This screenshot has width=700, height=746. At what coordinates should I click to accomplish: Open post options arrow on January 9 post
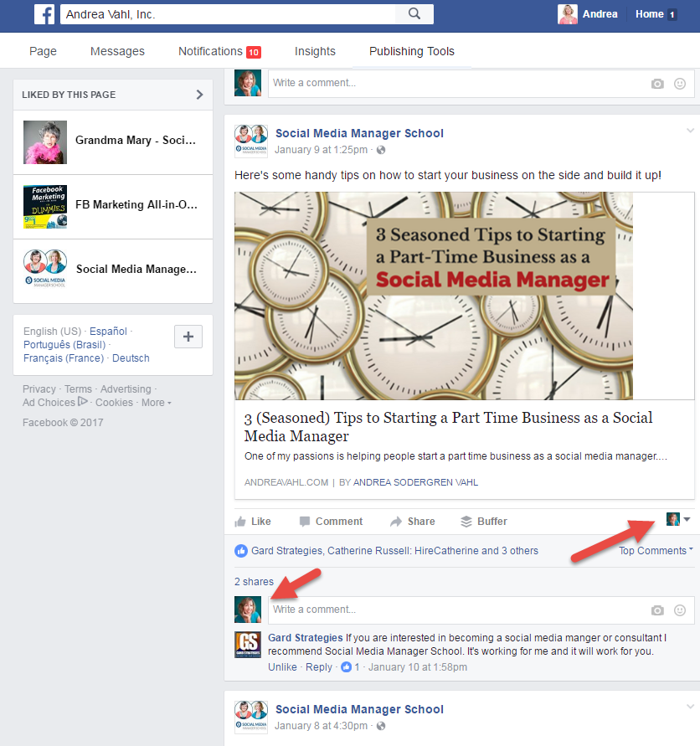(x=690, y=131)
